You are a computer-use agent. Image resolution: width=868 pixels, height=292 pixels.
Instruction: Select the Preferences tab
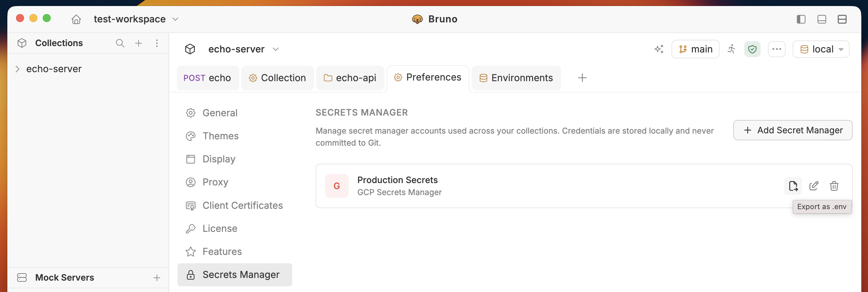(x=428, y=78)
